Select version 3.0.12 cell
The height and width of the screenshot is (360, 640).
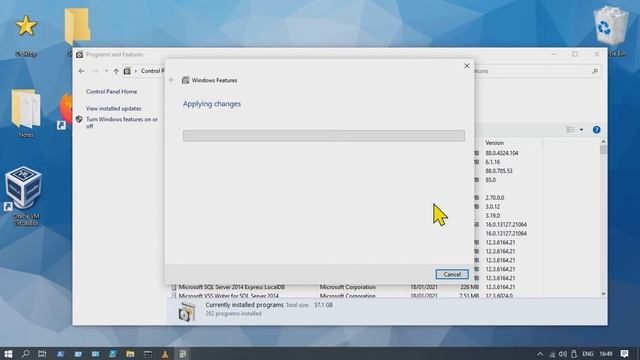[x=492, y=207]
